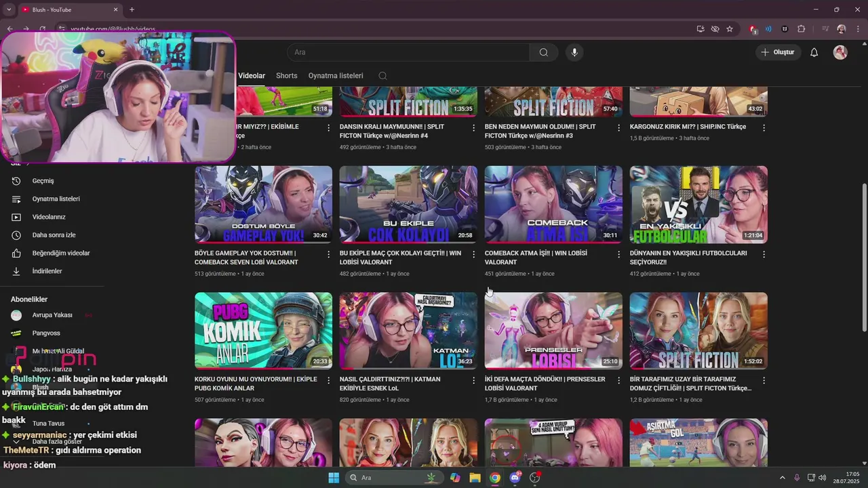Viewport: 868px width, 488px height.
Task: Click the Windows taskbar Ara search box
Action: [x=395, y=478]
